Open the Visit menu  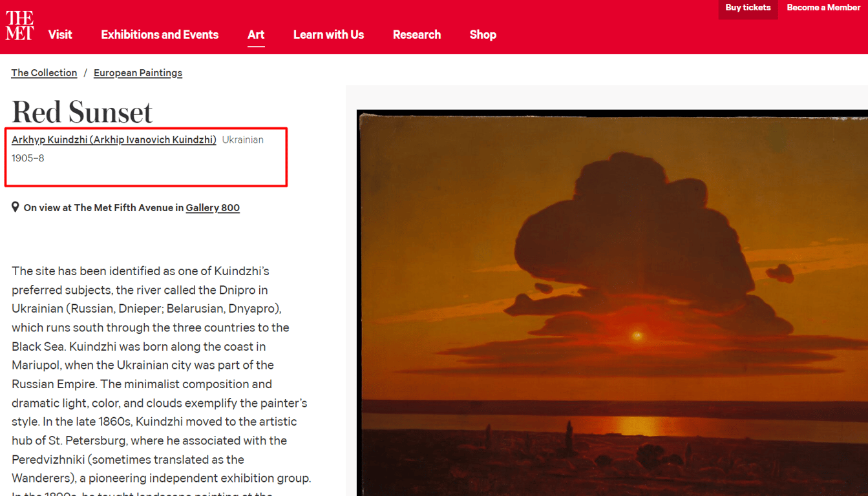click(x=60, y=35)
